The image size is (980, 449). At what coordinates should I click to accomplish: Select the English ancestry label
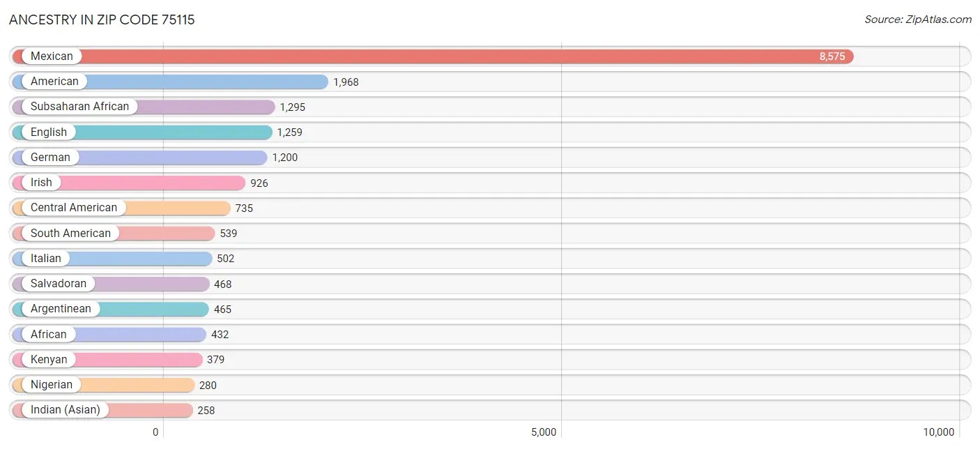[x=49, y=132]
